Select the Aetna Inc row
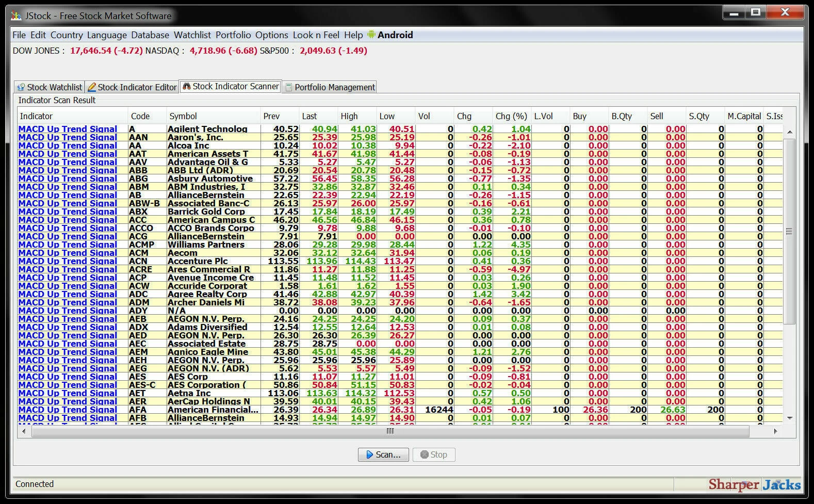814x504 pixels. [400, 393]
